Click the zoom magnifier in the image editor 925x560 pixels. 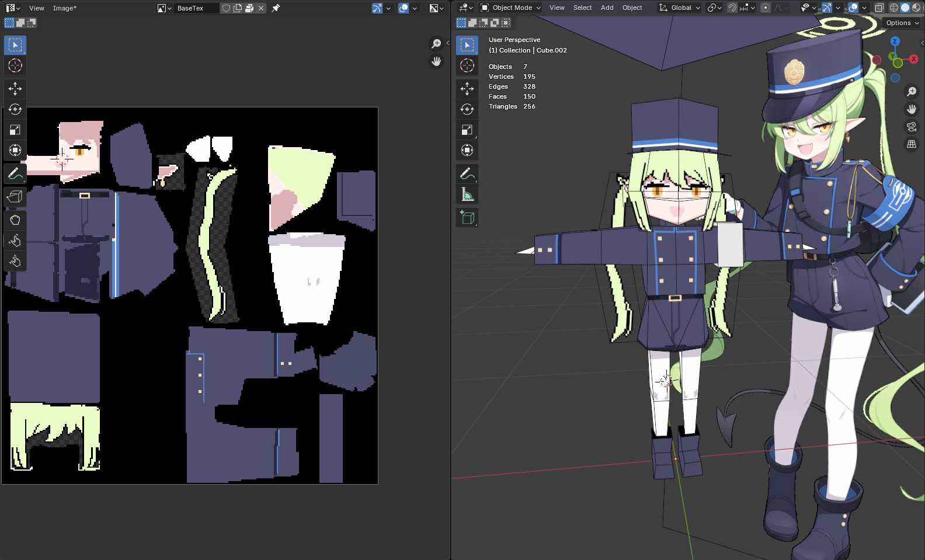(x=436, y=44)
